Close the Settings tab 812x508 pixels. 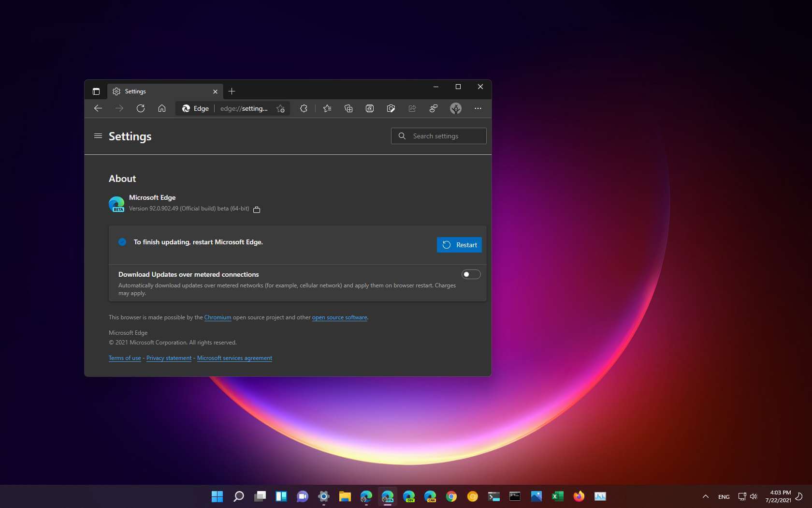click(215, 91)
